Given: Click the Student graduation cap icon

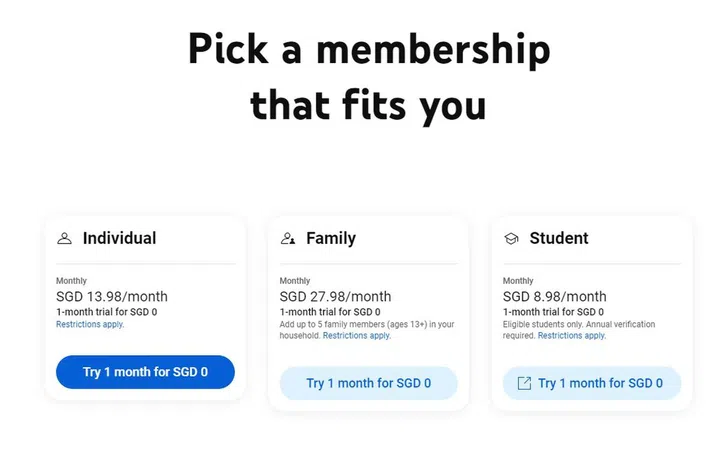Looking at the screenshot, I should tap(511, 239).
